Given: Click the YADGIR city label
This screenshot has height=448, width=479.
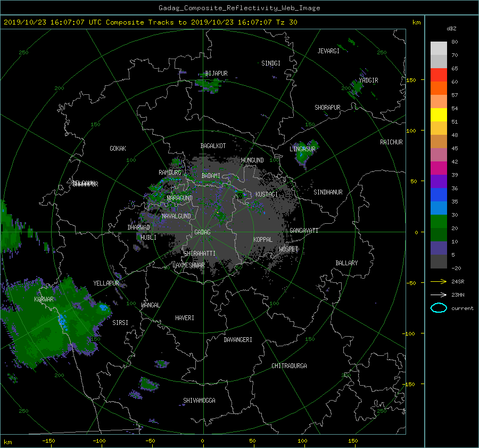Looking at the screenshot, I should 368,80.
